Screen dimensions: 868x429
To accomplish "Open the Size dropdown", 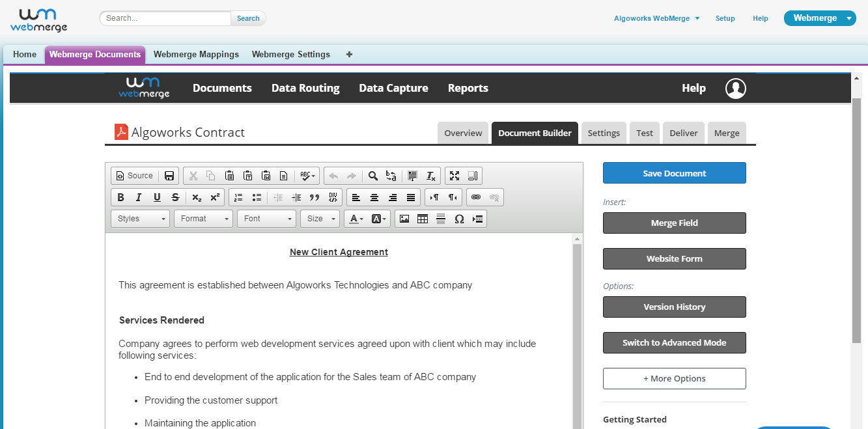I will (x=320, y=219).
